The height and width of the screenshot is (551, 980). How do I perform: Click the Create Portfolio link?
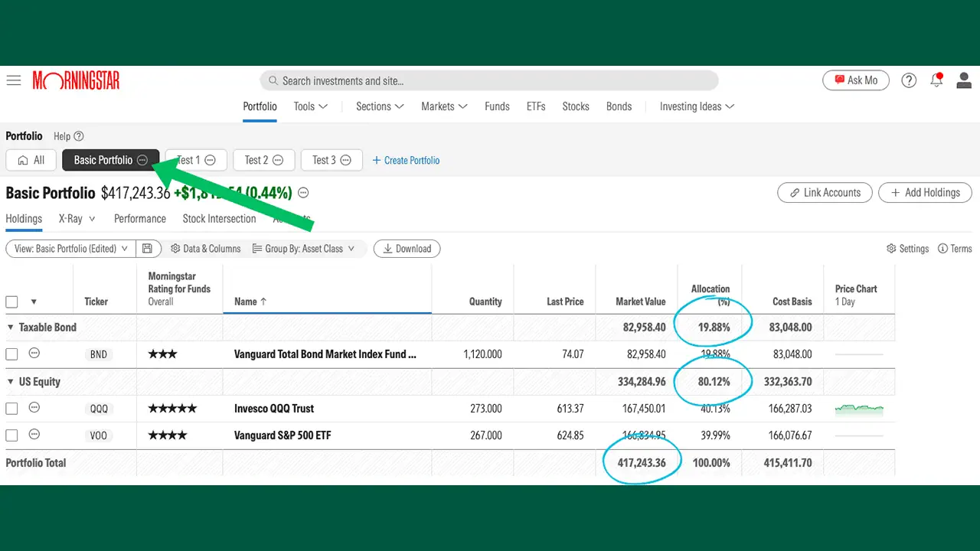[406, 160]
